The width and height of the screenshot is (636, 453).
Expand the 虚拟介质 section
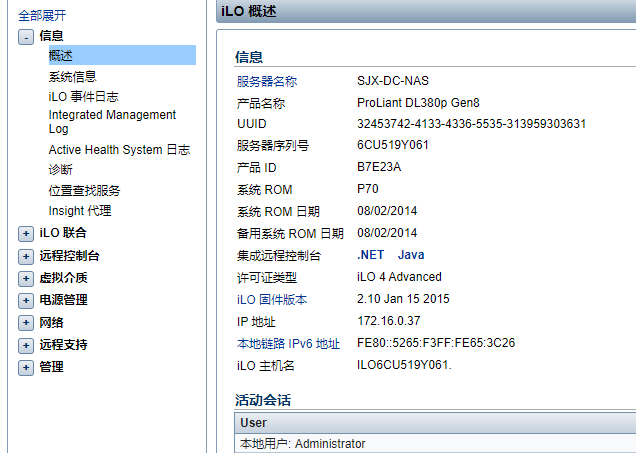(25, 278)
